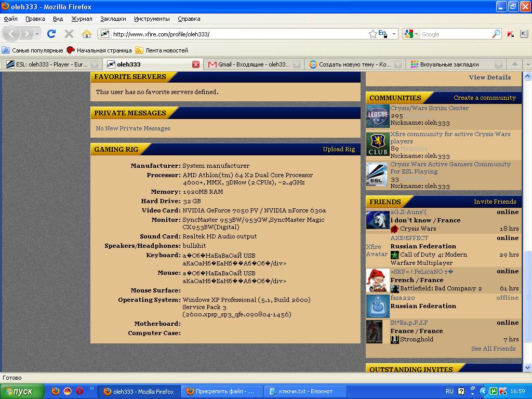Image resolution: width=532 pixels, height=399 pixels.
Task: Switch to Gmail Входящие tab
Action: point(254,64)
